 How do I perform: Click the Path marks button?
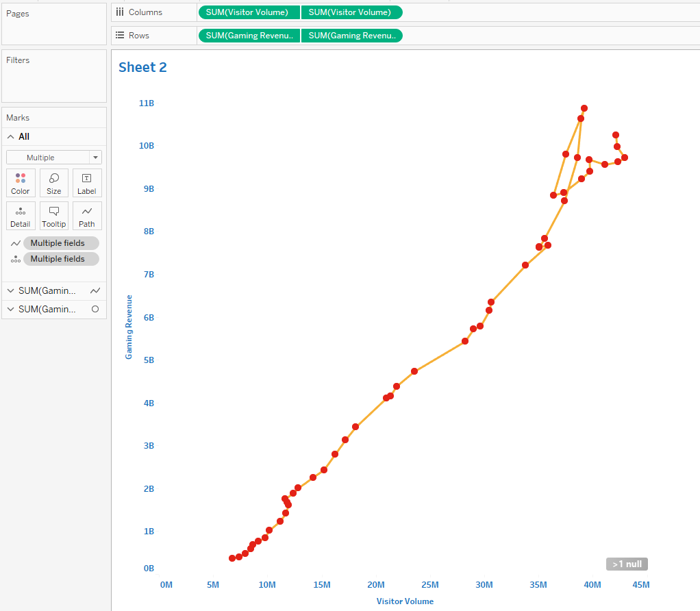(87, 216)
